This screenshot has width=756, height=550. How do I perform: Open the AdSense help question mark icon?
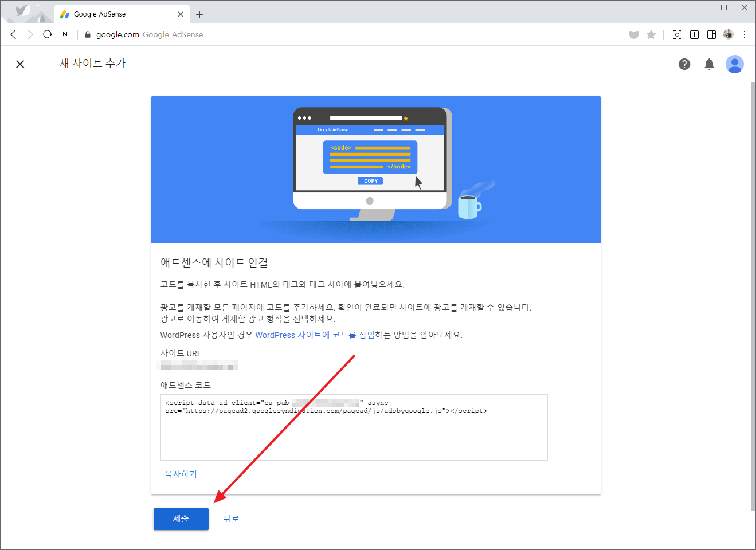(684, 64)
